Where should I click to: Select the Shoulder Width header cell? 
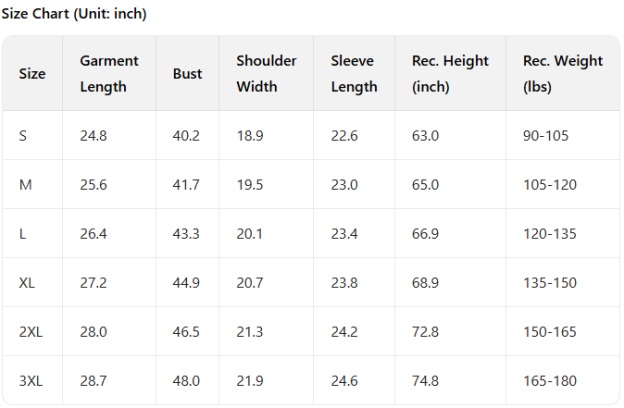266,74
